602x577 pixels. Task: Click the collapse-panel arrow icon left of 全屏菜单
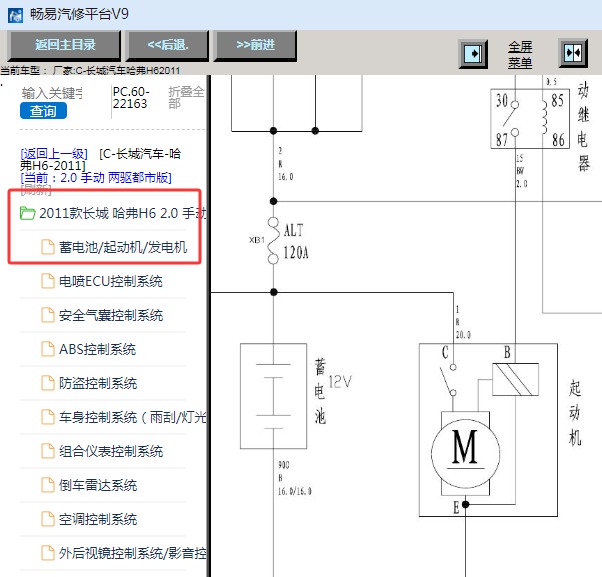point(473,54)
